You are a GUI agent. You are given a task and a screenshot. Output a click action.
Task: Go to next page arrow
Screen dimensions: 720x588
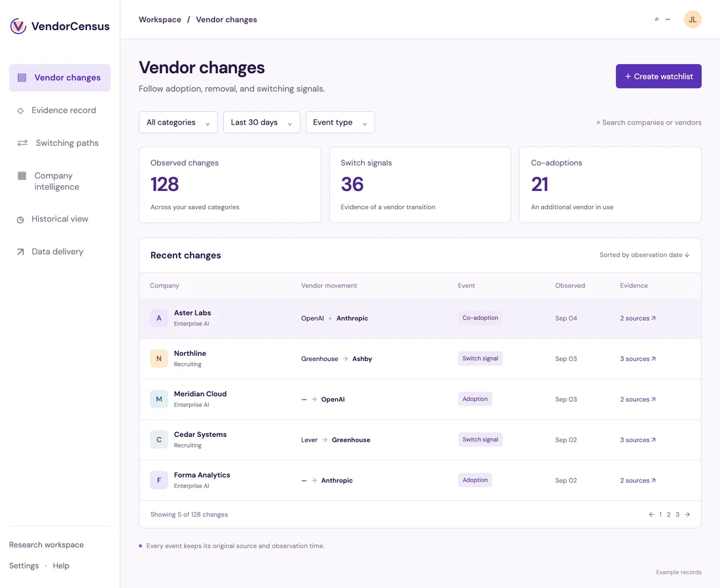click(687, 515)
